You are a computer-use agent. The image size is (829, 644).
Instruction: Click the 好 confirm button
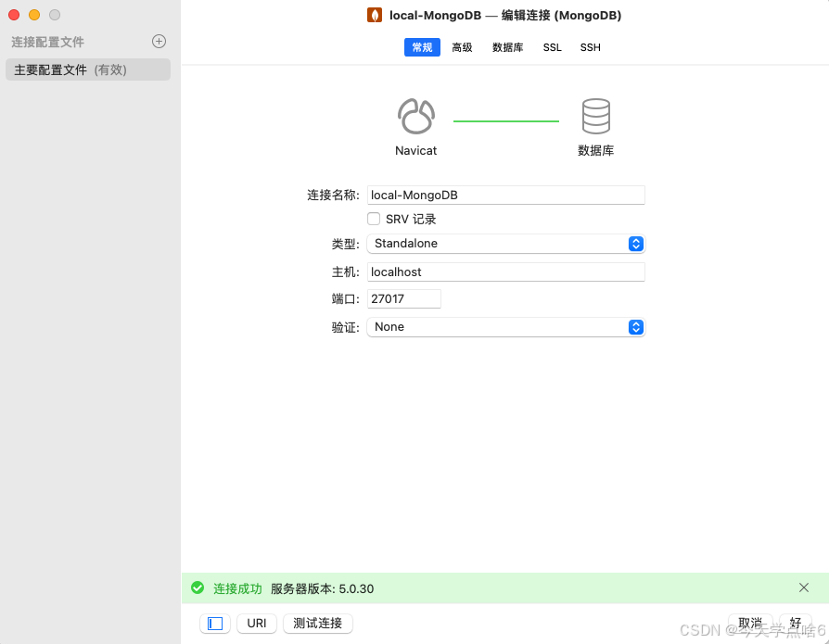click(796, 623)
